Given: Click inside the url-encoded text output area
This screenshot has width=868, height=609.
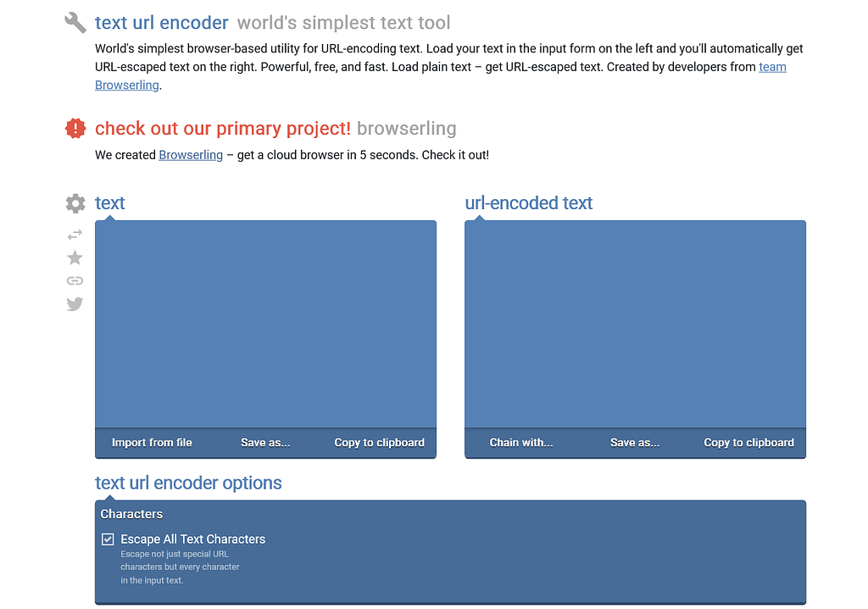Looking at the screenshot, I should (x=636, y=324).
